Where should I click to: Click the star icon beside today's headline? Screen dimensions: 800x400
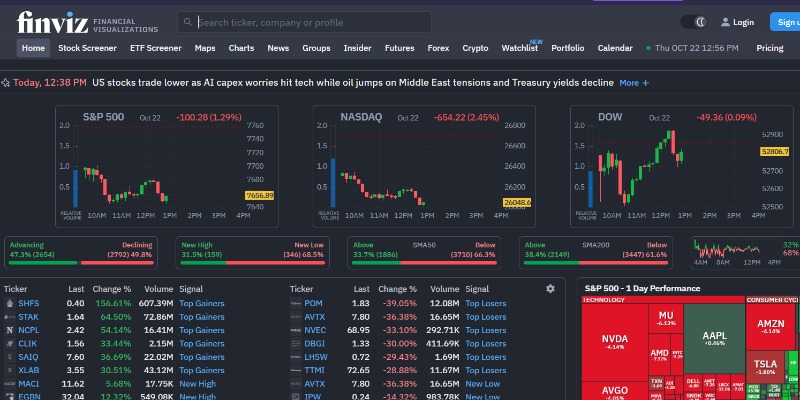pyautogui.click(x=5, y=83)
